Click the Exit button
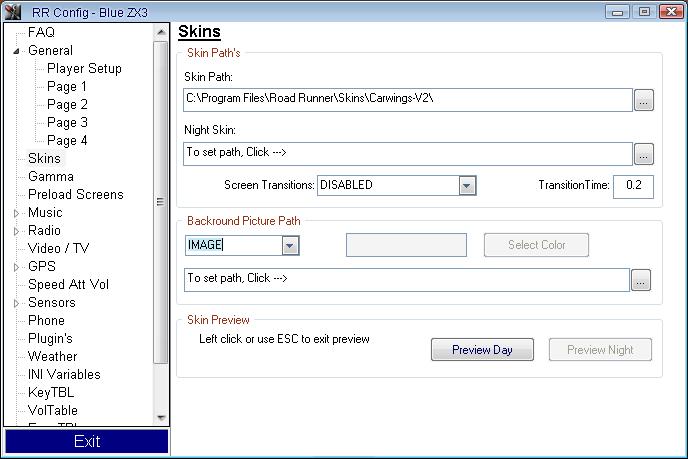 (87, 441)
